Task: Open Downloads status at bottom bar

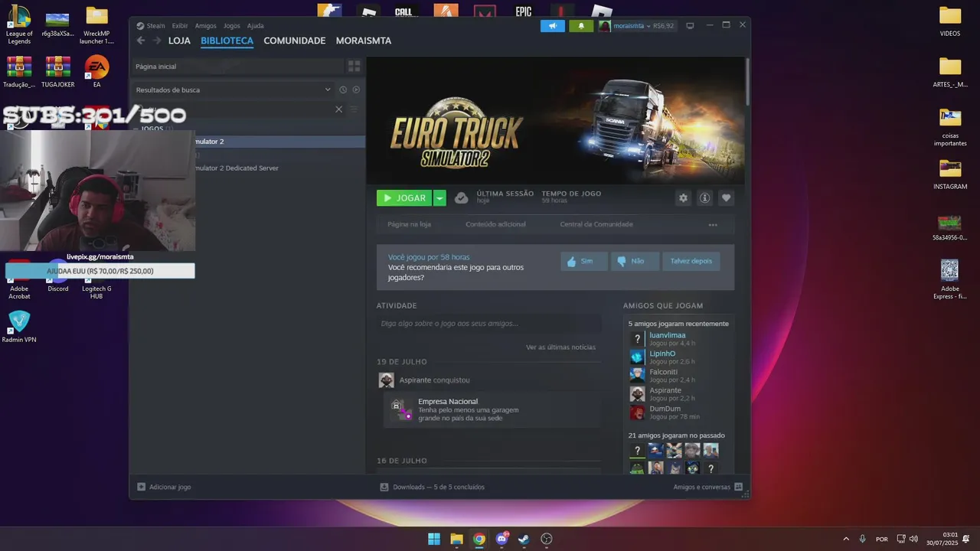Action: tap(433, 487)
